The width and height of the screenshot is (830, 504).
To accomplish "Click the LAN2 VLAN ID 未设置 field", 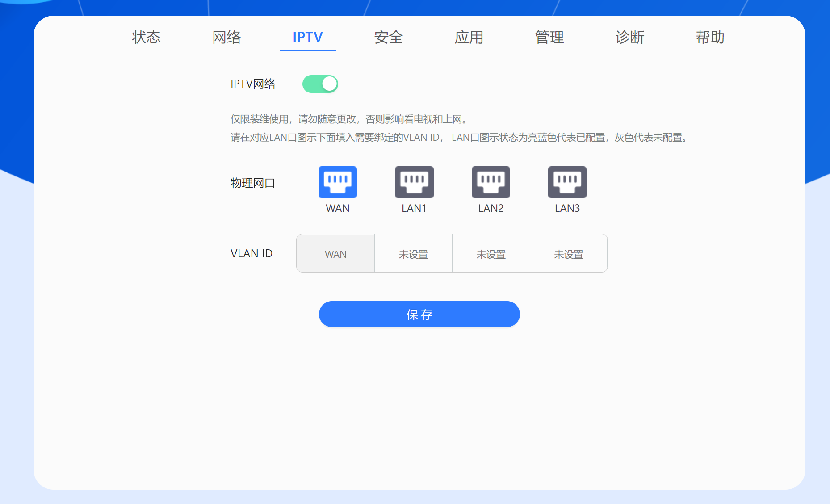I will [x=491, y=253].
